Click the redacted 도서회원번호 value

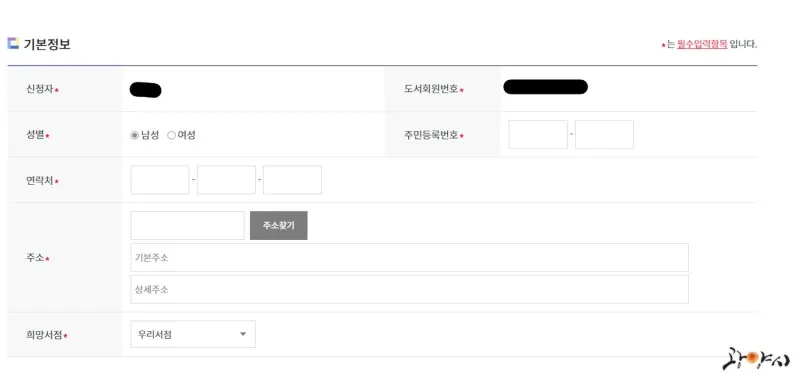545,87
